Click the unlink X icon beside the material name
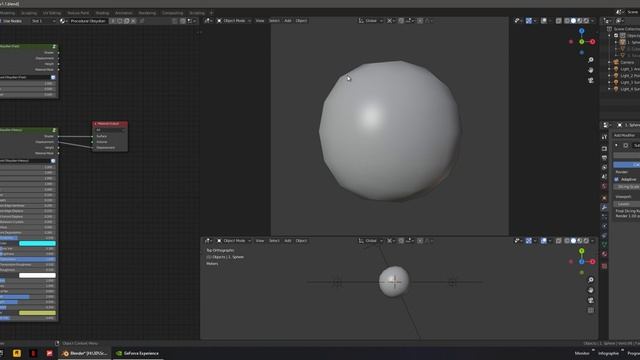The width and height of the screenshot is (640, 360). [133, 21]
